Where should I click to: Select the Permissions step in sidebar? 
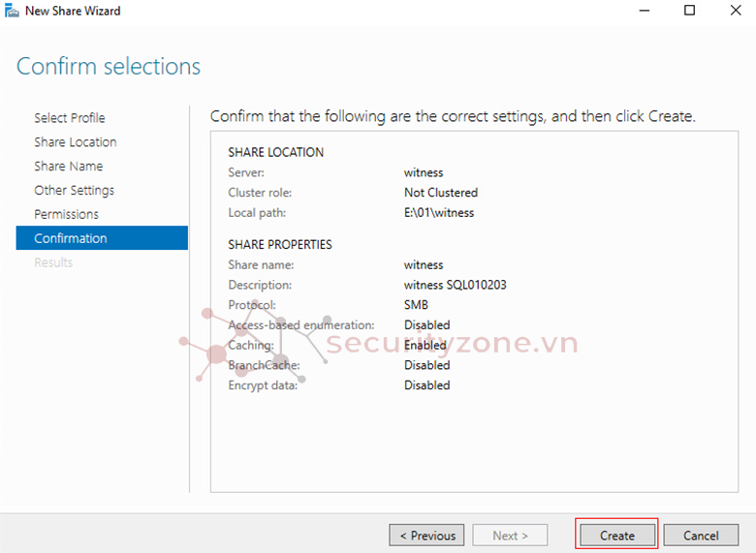point(67,214)
